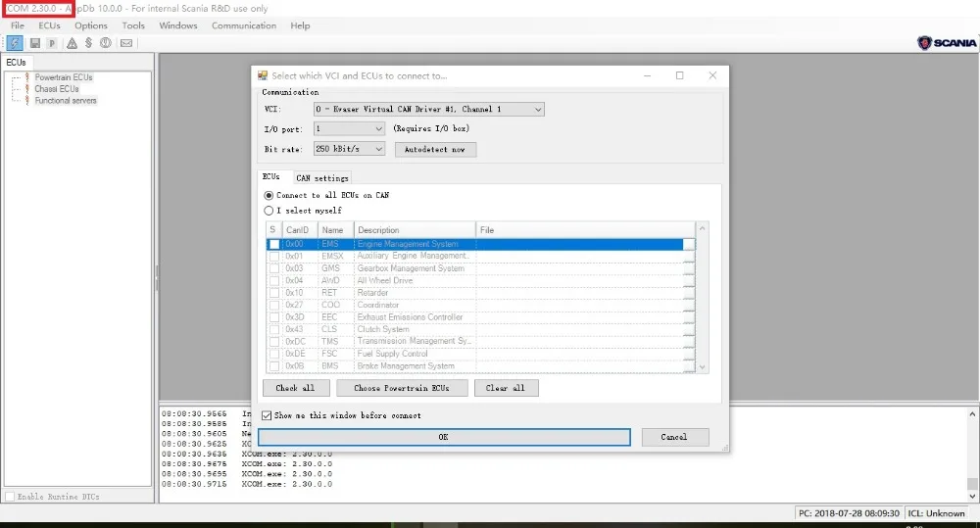980x528 pixels.
Task: Tick the checkbox in the FSC row
Action: [274, 354]
